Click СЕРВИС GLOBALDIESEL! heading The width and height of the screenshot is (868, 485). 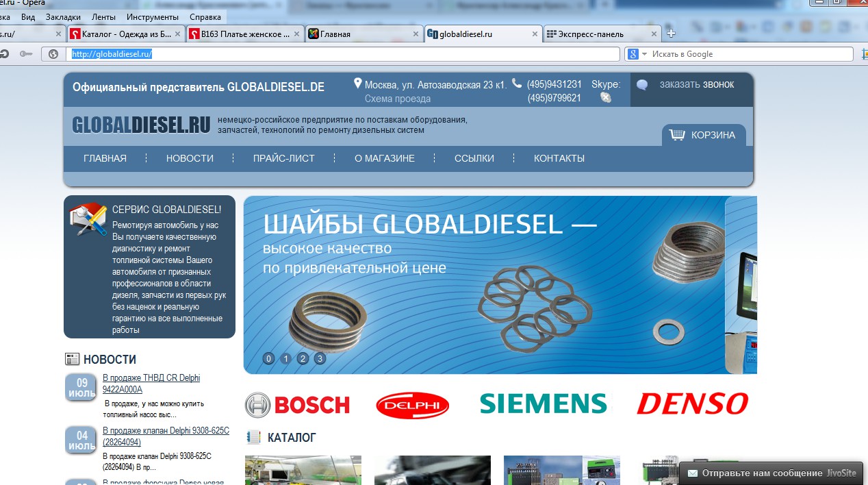tap(166, 210)
